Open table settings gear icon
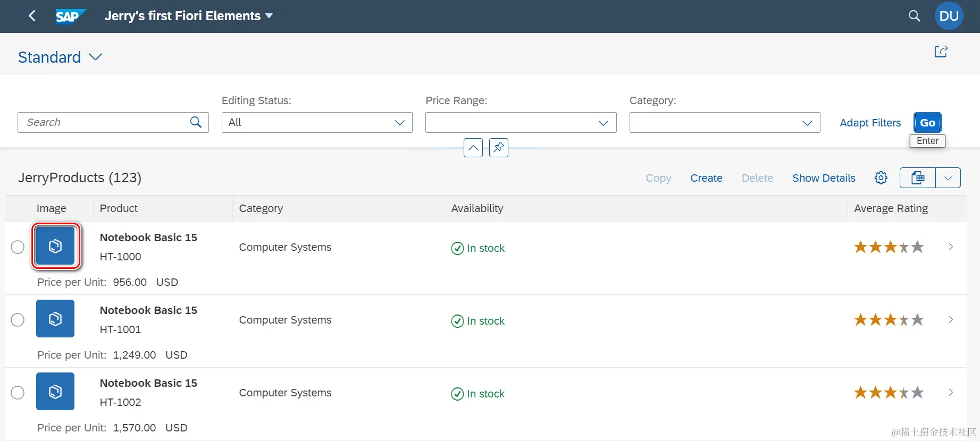The height and width of the screenshot is (441, 980). [x=881, y=178]
